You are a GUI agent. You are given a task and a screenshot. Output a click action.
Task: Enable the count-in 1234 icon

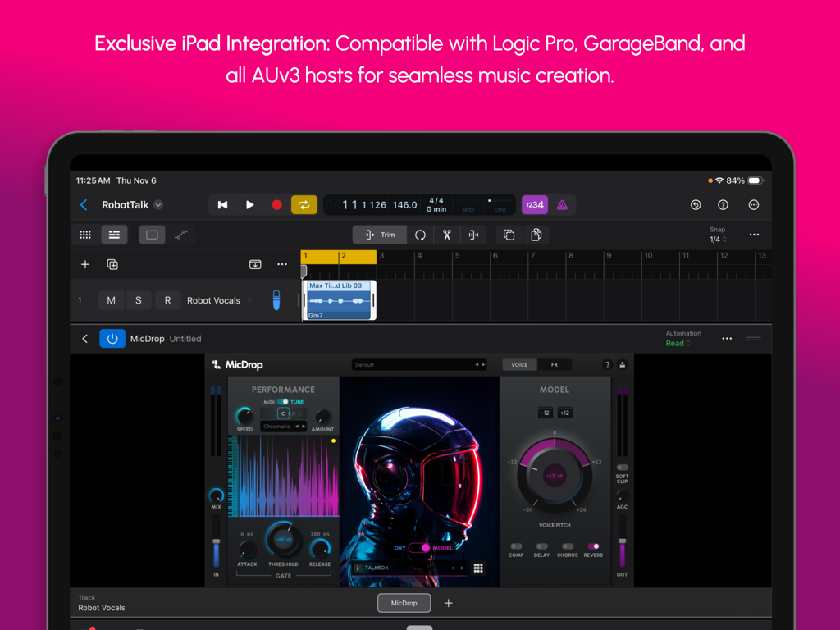coord(534,204)
